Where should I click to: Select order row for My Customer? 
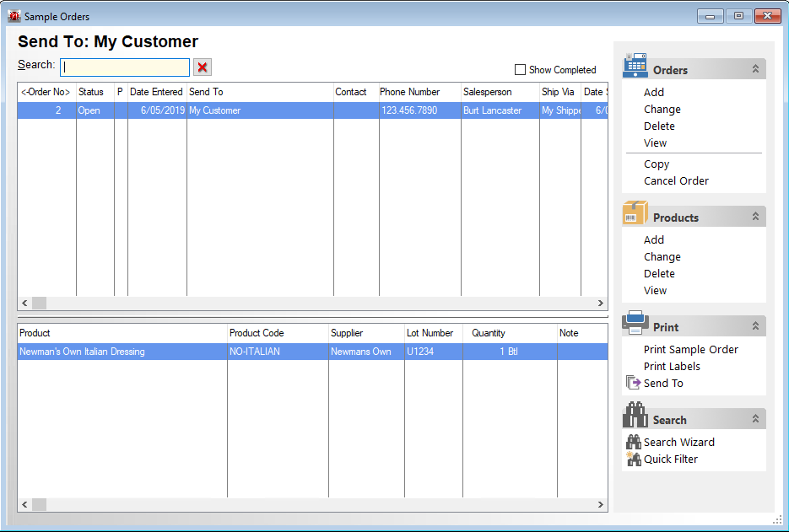[312, 110]
